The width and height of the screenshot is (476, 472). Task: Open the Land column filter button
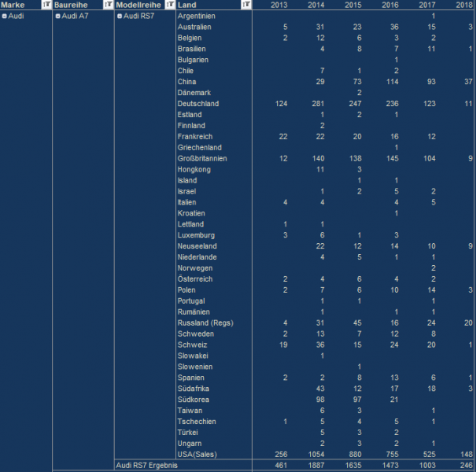tap(246, 5)
